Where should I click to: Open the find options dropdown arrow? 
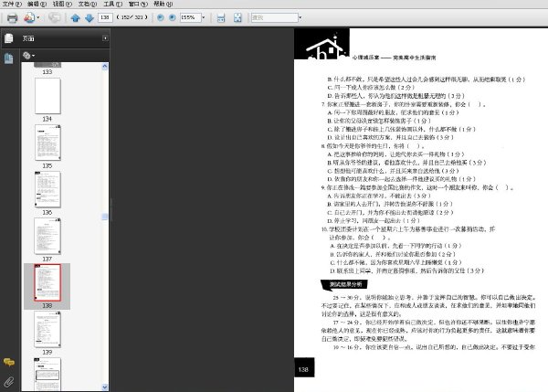point(300,17)
